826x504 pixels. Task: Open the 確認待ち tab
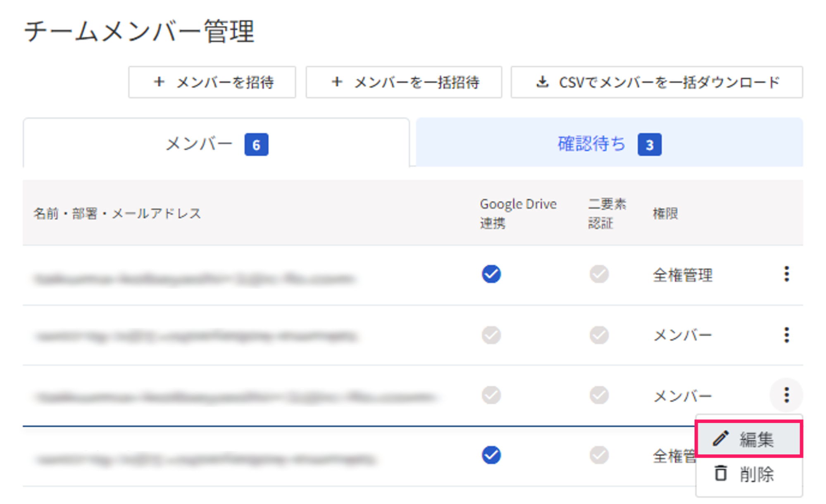coord(609,143)
